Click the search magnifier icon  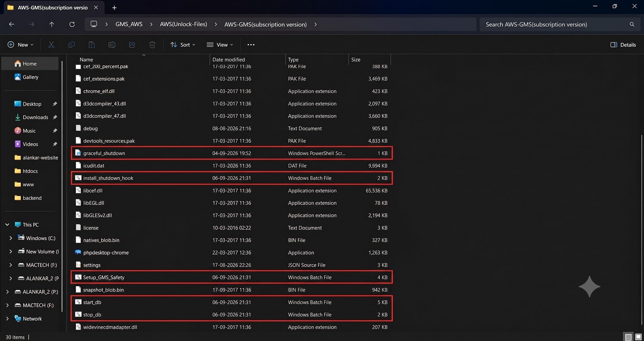(632, 25)
